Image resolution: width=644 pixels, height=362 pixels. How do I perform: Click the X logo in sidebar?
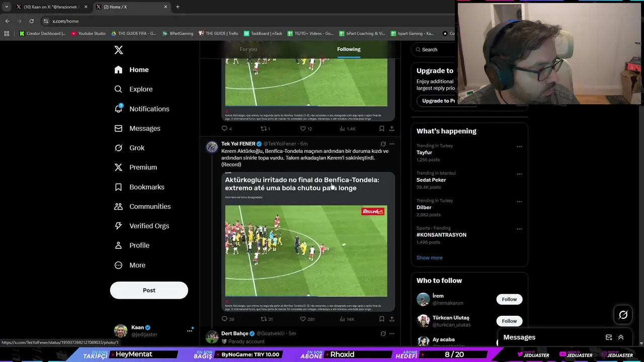tap(119, 50)
